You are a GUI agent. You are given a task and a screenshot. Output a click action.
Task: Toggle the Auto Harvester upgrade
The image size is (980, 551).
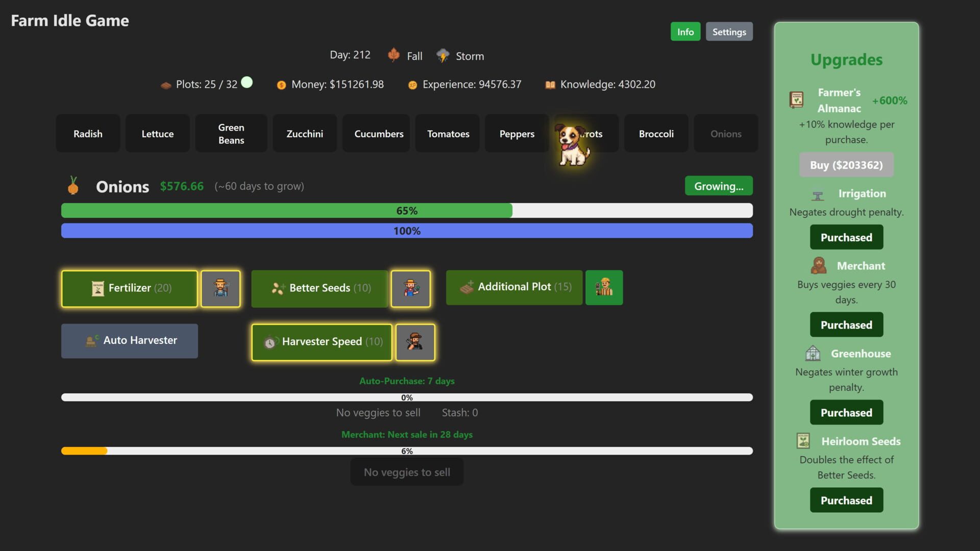pyautogui.click(x=129, y=340)
